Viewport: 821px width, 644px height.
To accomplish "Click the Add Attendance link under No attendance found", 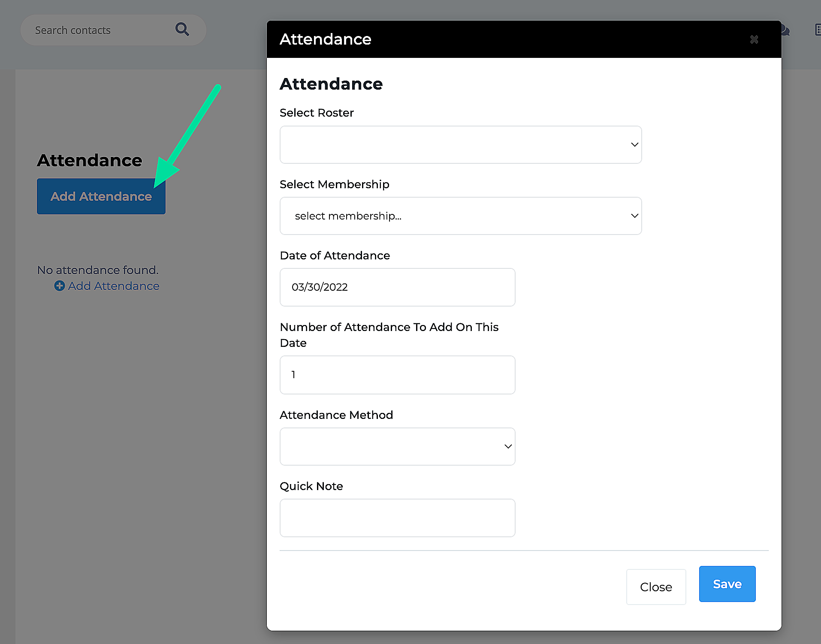I will click(x=114, y=286).
